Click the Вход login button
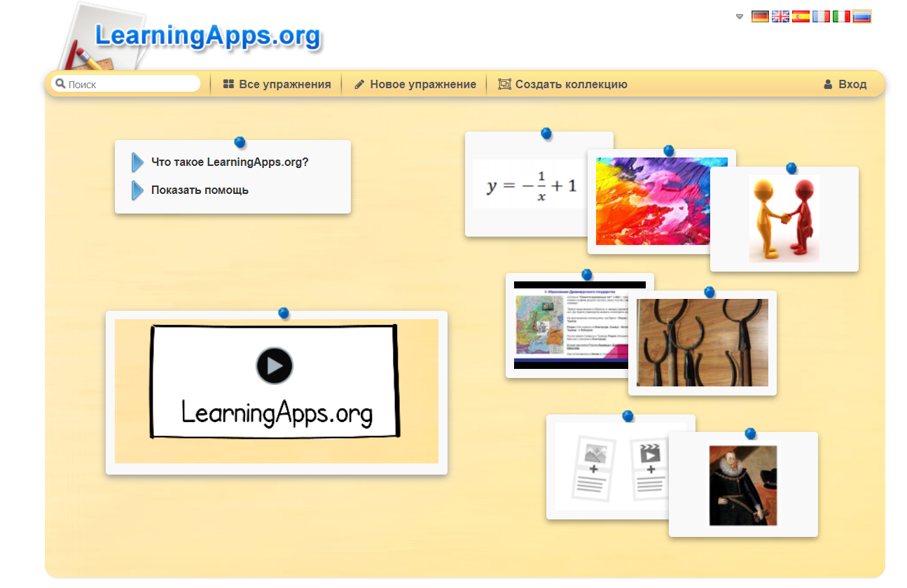This screenshot has height=588, width=907. (845, 84)
